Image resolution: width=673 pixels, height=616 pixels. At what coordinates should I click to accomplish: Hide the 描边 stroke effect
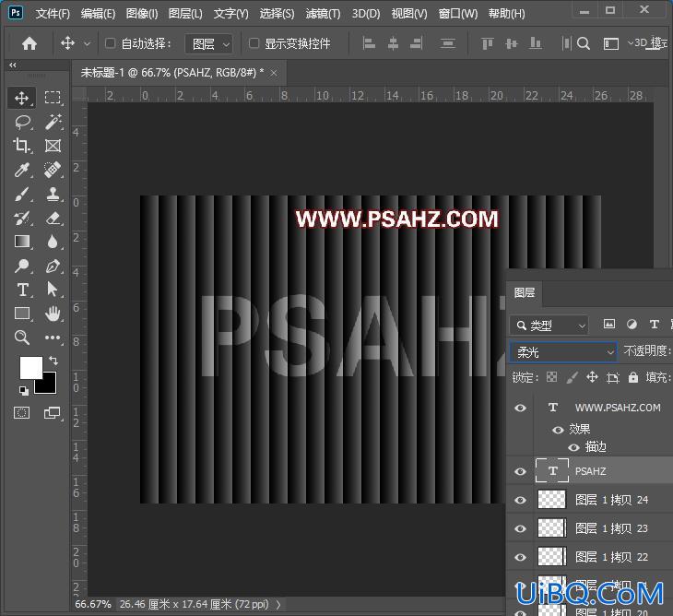pos(573,448)
